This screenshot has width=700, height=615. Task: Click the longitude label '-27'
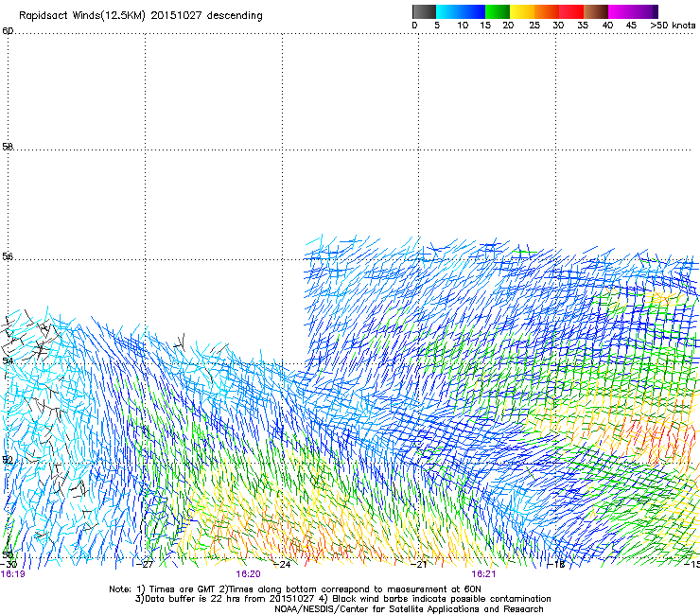[x=145, y=564]
